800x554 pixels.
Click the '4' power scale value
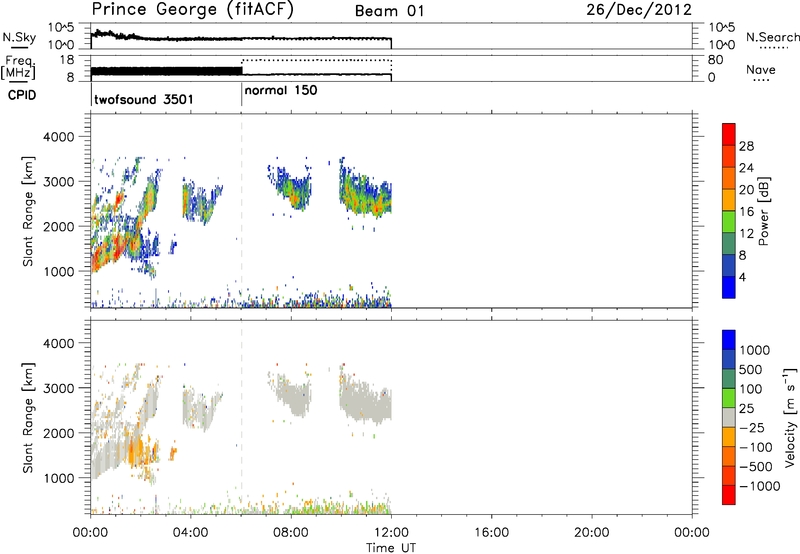pyautogui.click(x=742, y=277)
